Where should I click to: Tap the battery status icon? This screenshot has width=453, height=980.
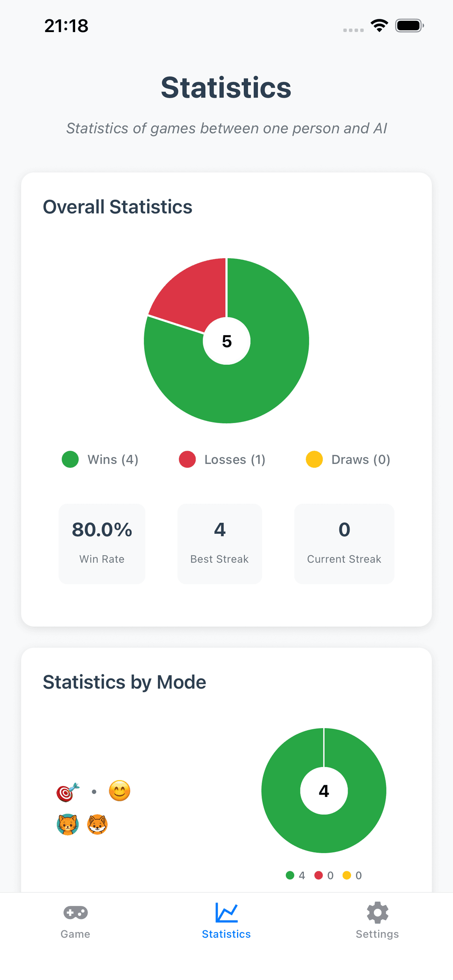(409, 26)
